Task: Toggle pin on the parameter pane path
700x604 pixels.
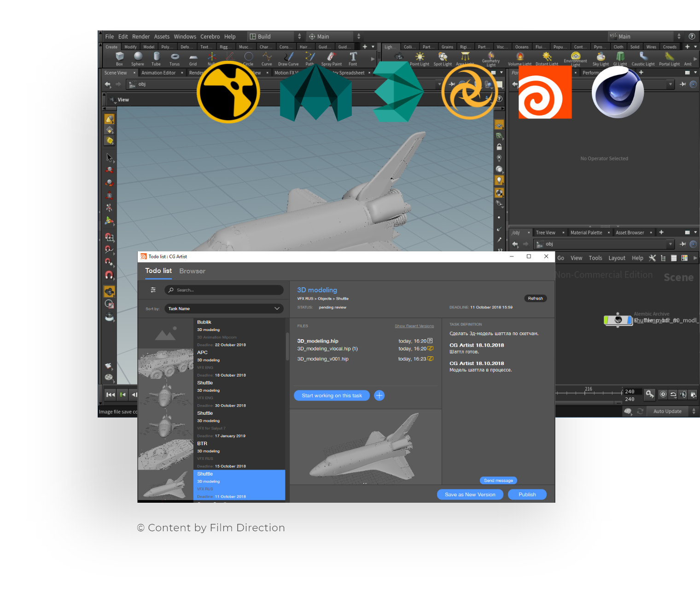Action: click(683, 84)
